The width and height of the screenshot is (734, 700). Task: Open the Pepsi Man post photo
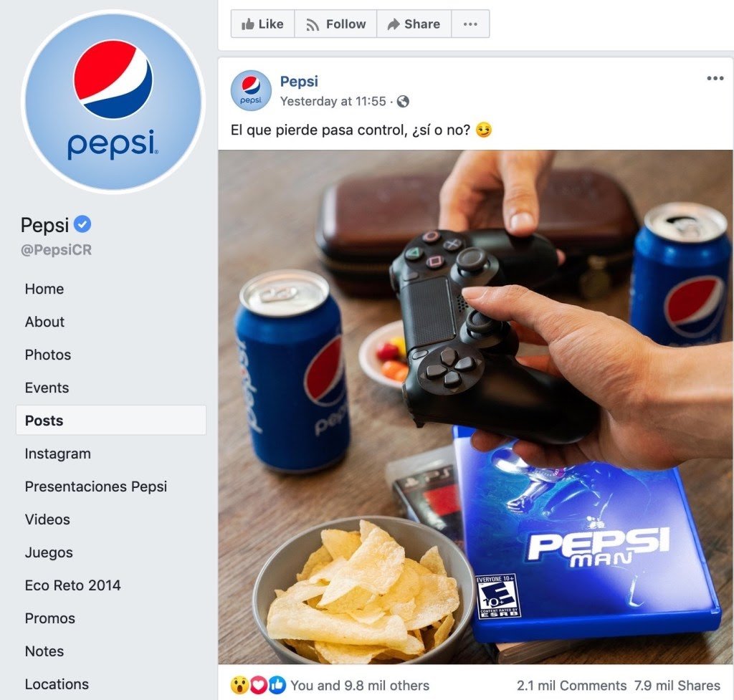point(476,407)
